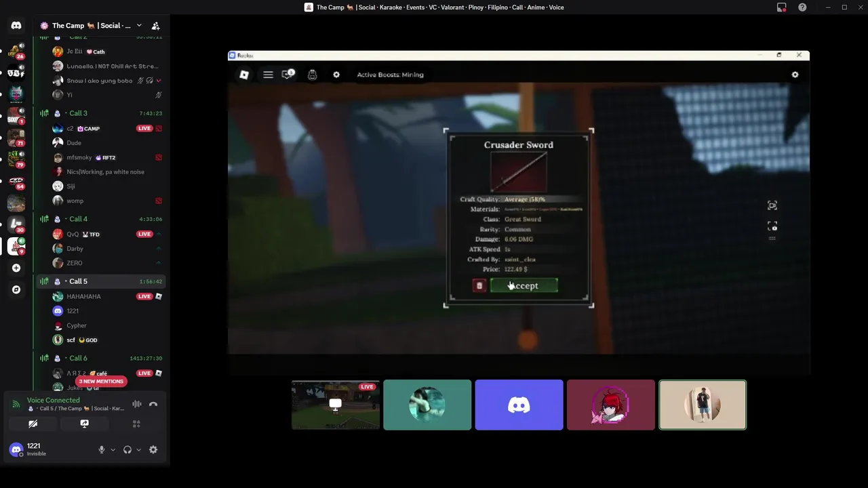The height and width of the screenshot is (488, 868).
Task: Click Roblox logo menu icon in stream
Action: point(244,75)
